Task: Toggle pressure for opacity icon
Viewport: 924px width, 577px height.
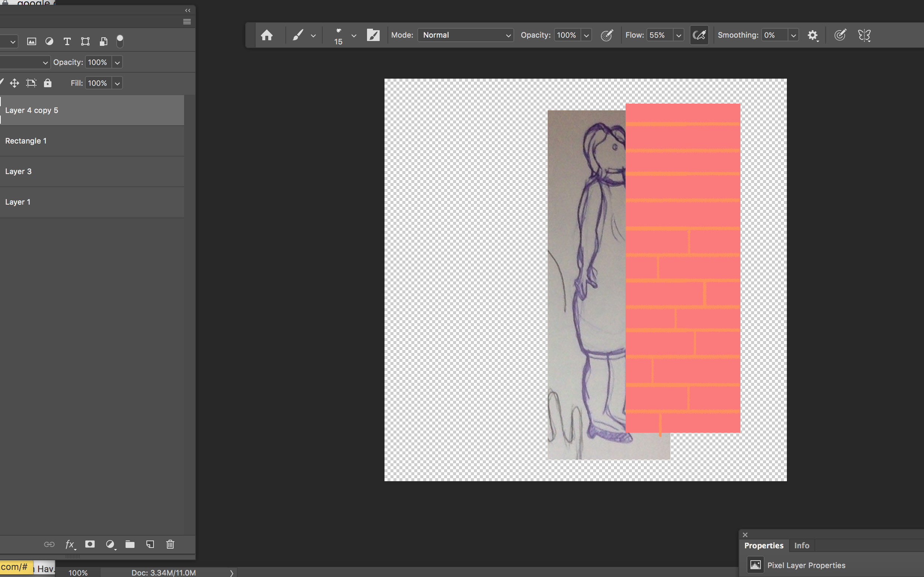Action: [x=606, y=35]
